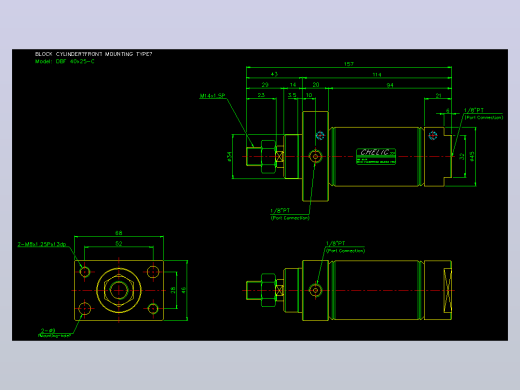Image resolution: width=520 pixels, height=390 pixels.
Task: Click the 'ø45' vertical diameter dimension
Action: click(472, 156)
